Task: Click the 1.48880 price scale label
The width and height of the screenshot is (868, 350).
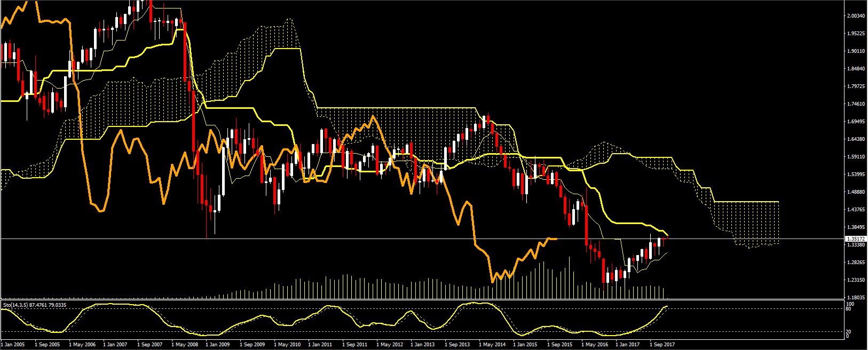Action: (855, 192)
